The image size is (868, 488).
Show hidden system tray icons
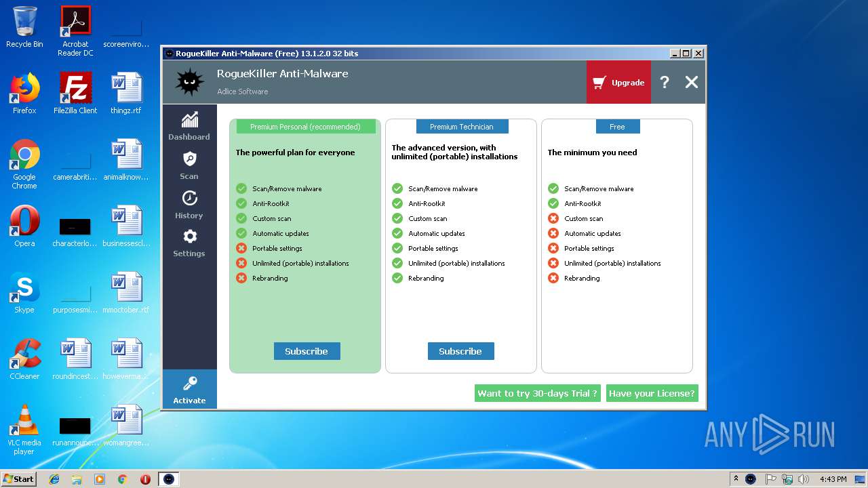tap(736, 479)
